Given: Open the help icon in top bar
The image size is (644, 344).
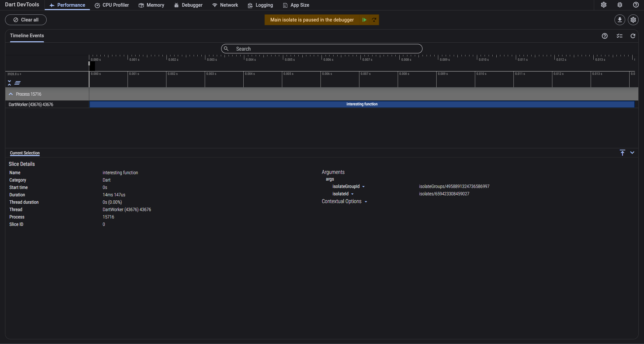Looking at the screenshot, I should pos(636,5).
